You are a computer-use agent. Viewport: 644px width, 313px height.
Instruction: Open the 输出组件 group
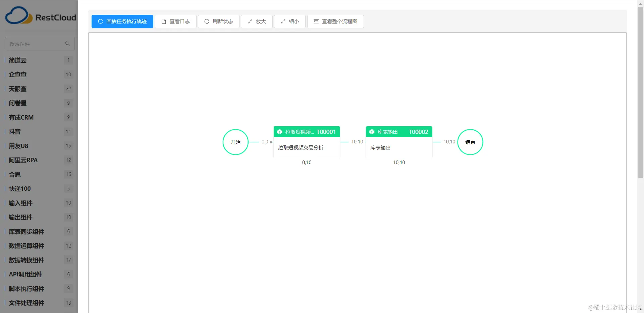click(39, 217)
